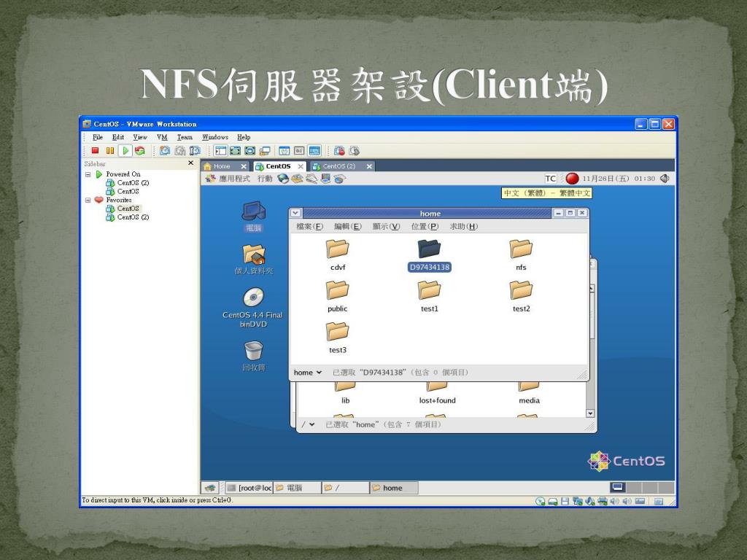Switch to the CentOS (2) tab
The width and height of the screenshot is (747, 560).
click(x=338, y=166)
